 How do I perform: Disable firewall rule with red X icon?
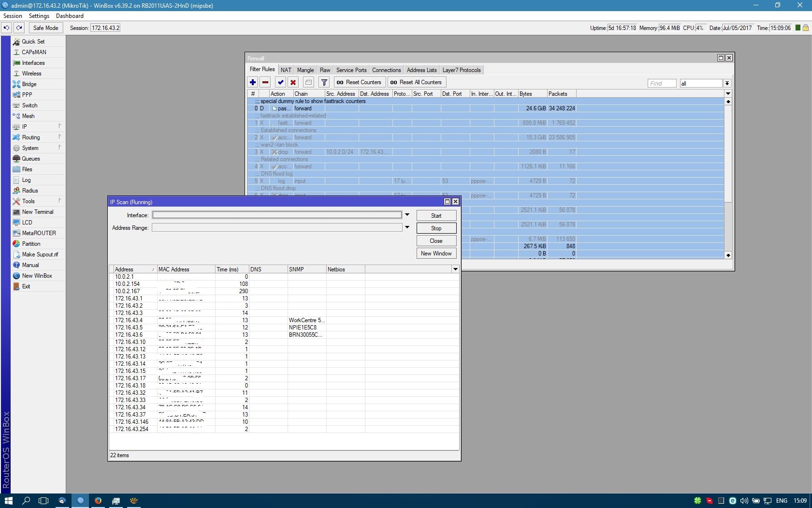click(x=293, y=82)
